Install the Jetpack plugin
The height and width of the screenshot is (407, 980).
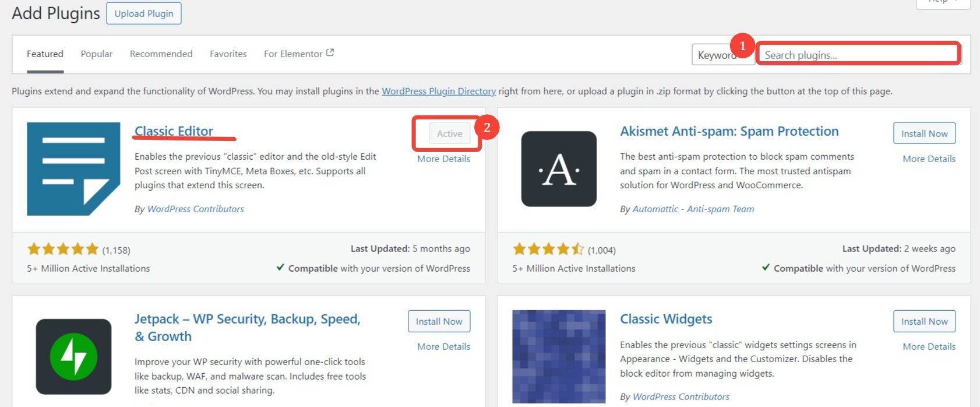(x=439, y=321)
